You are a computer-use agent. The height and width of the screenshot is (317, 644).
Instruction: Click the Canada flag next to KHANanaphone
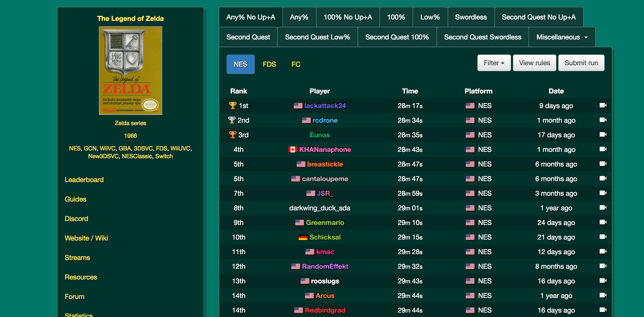(293, 149)
